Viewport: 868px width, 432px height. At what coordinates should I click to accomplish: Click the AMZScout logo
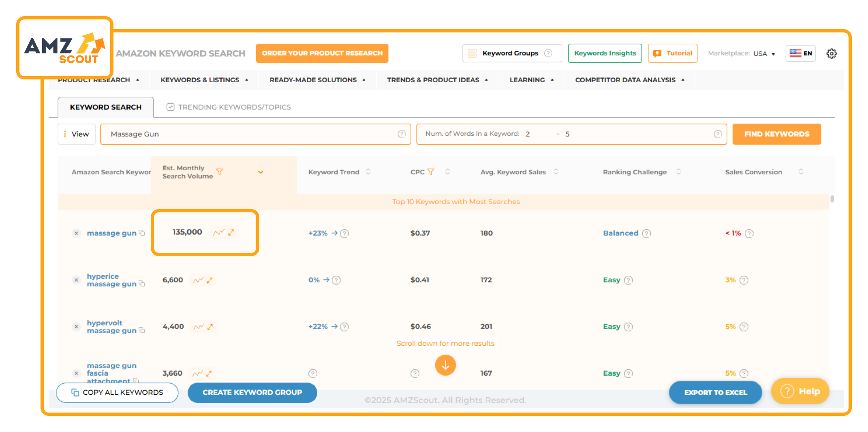tap(65, 48)
